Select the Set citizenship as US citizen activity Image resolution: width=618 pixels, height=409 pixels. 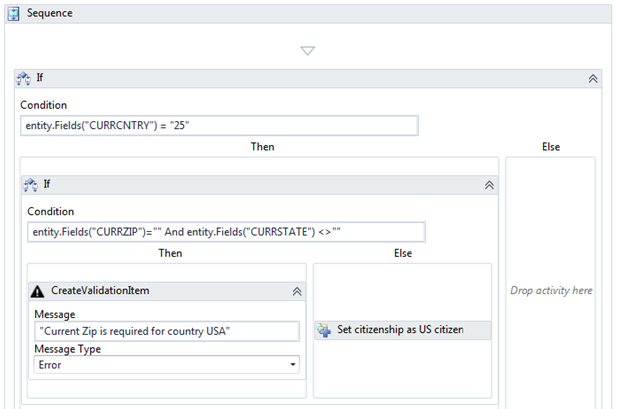pos(402,330)
